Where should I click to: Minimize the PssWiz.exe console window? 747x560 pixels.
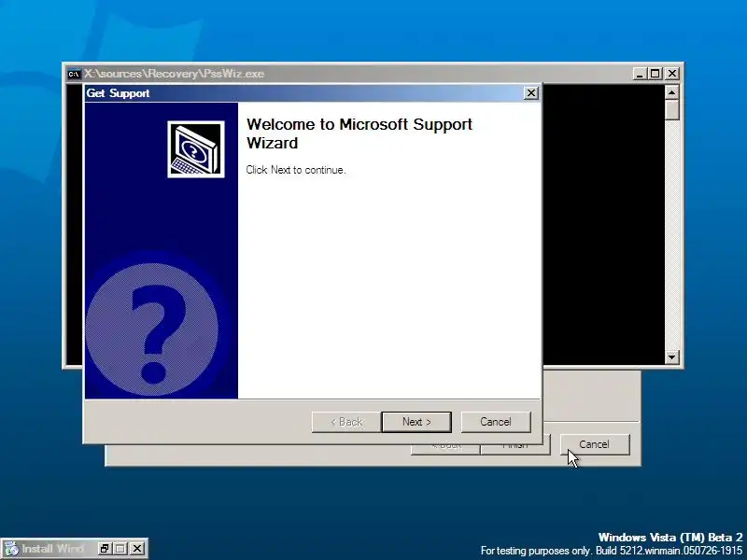[x=640, y=74]
